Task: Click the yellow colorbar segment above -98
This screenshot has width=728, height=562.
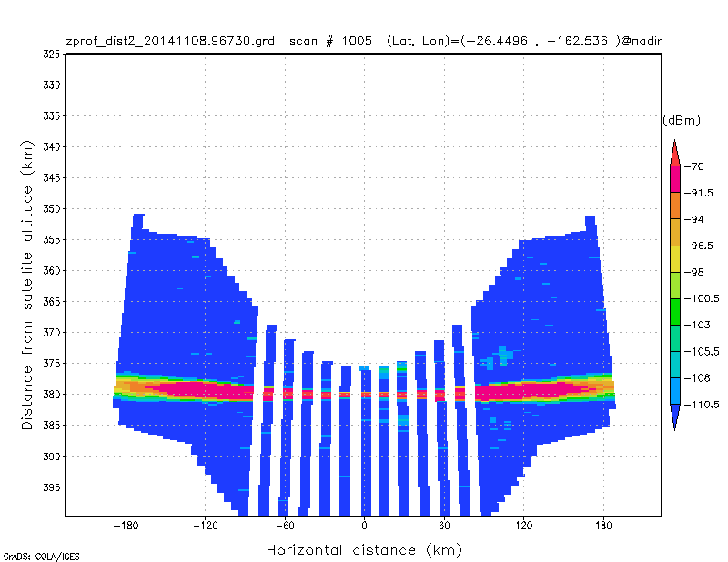Action: click(x=675, y=258)
